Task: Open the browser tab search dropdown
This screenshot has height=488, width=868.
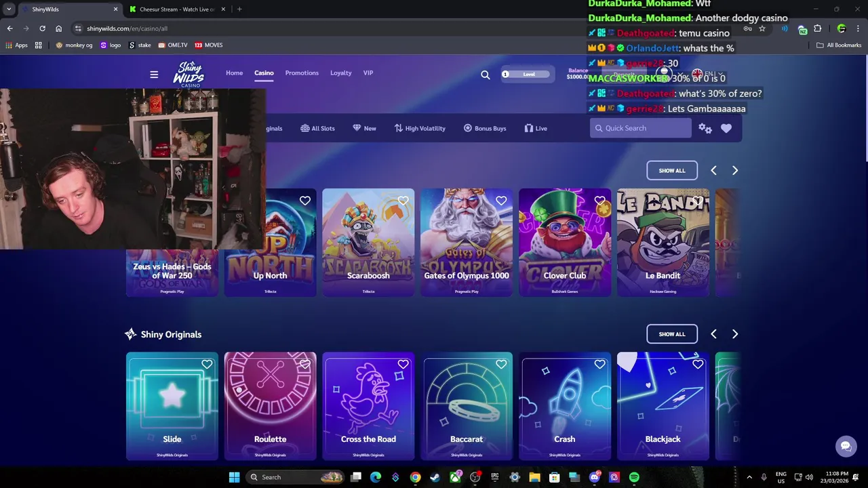Action: click(9, 9)
